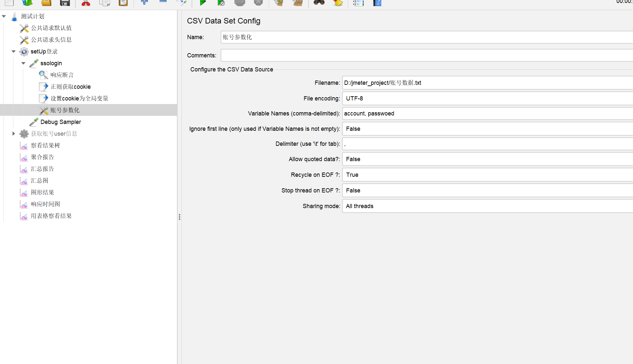This screenshot has width=633, height=364.
Task: Click the panel divider handle dots
Action: (x=180, y=217)
